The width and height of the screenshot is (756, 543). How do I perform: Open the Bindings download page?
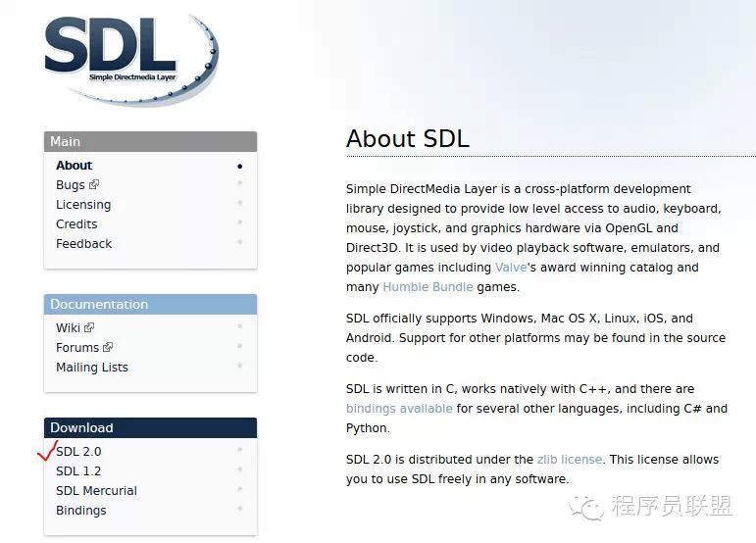pos(81,511)
